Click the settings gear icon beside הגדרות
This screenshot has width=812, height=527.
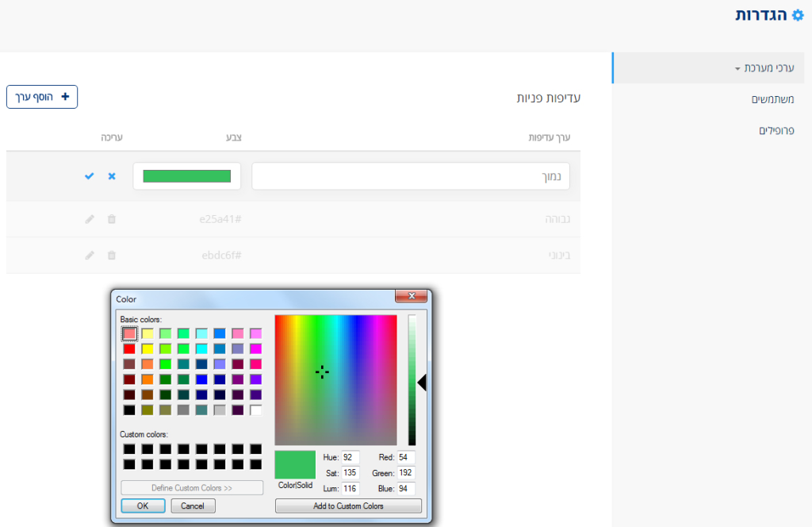click(798, 15)
